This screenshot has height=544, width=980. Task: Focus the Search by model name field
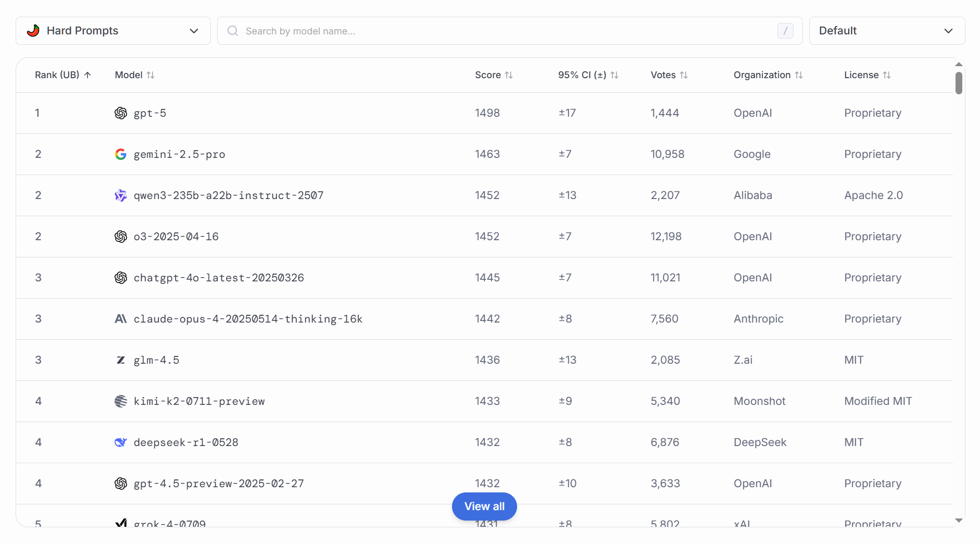[x=510, y=31]
